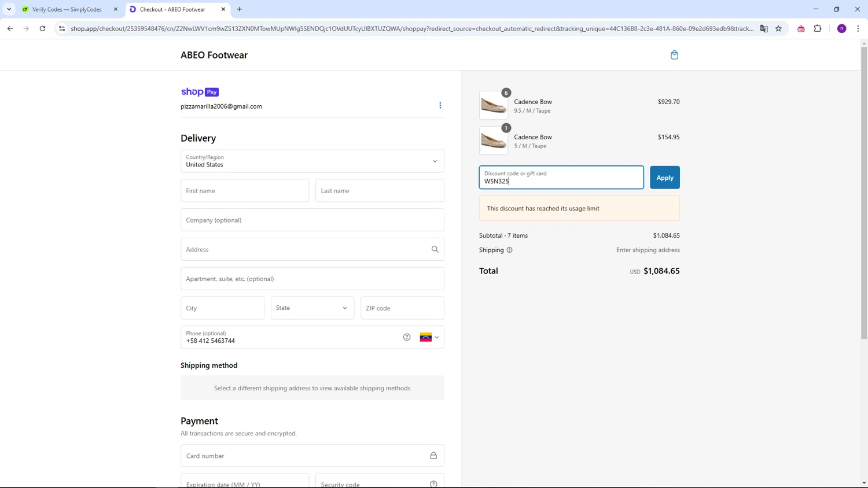Open the Shop Pay account options menu
This screenshot has width=868, height=488.
(x=440, y=105)
